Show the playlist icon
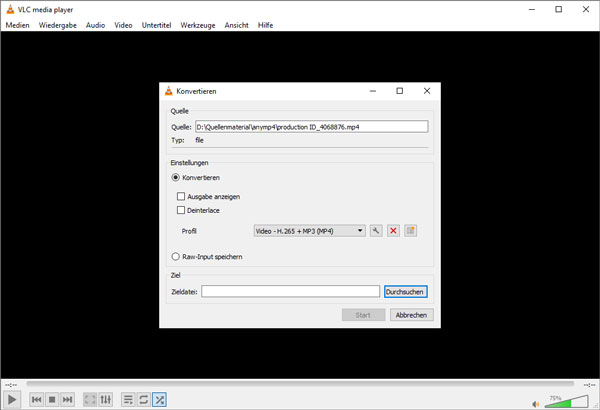This screenshot has width=600, height=410. tap(128, 400)
